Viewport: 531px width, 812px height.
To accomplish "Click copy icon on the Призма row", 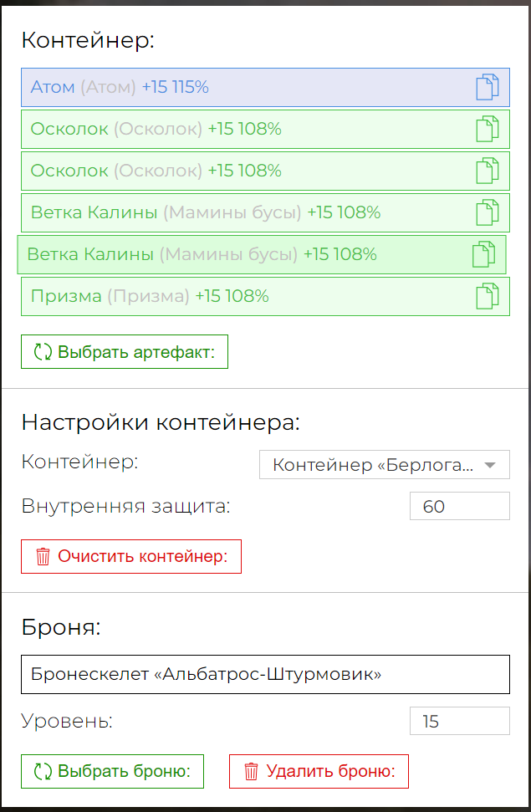I will (487, 296).
